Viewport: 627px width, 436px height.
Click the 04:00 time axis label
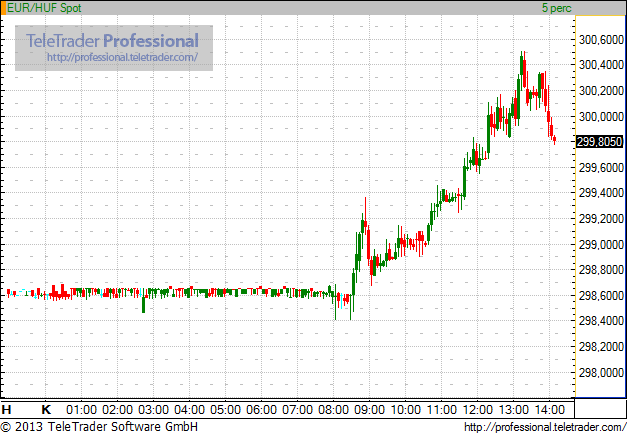click(190, 410)
